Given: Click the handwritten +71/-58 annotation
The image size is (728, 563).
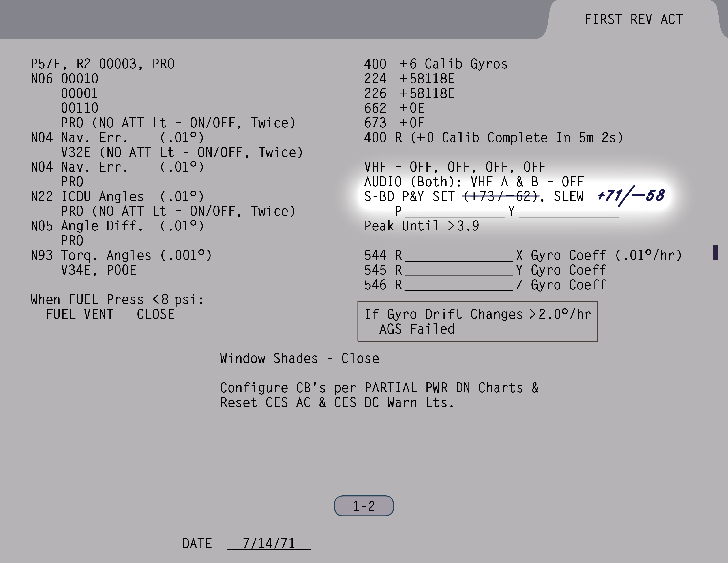Looking at the screenshot, I should click(x=631, y=196).
